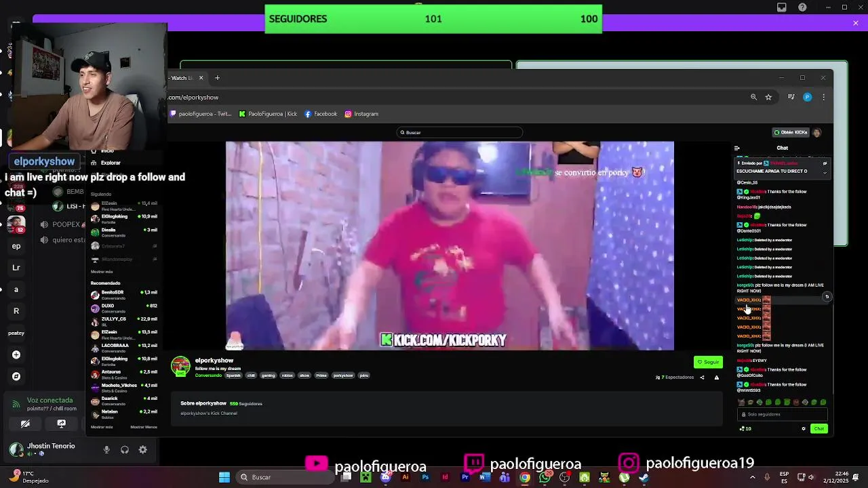The image size is (868, 488).
Task: Collapse the chat panel with arrow icon
Action: (737, 148)
